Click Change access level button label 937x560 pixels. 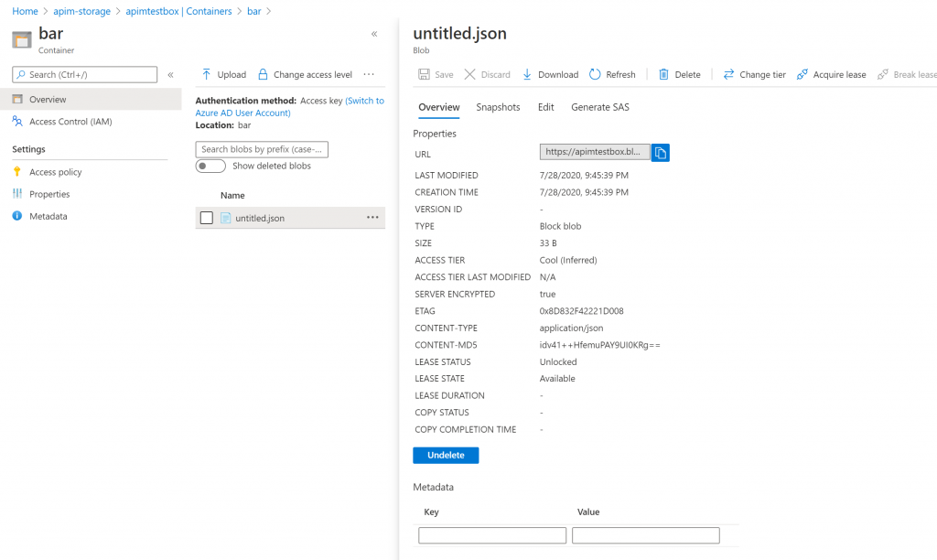point(313,75)
